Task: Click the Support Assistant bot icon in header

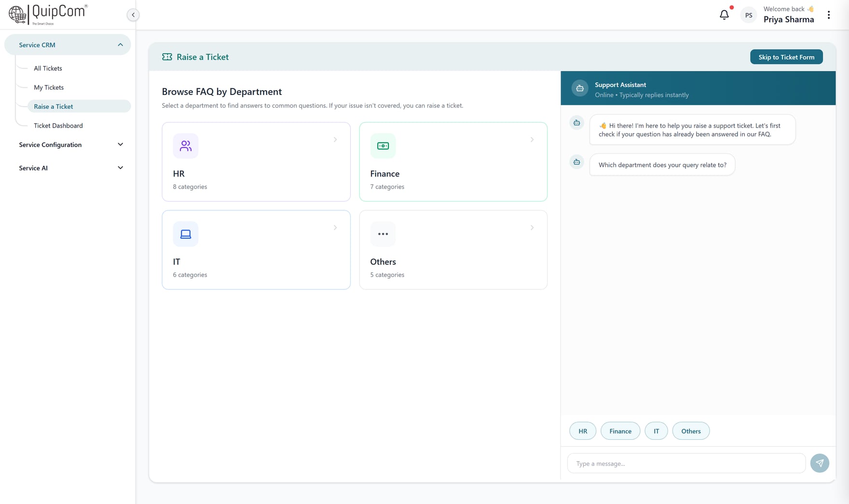Action: point(580,88)
